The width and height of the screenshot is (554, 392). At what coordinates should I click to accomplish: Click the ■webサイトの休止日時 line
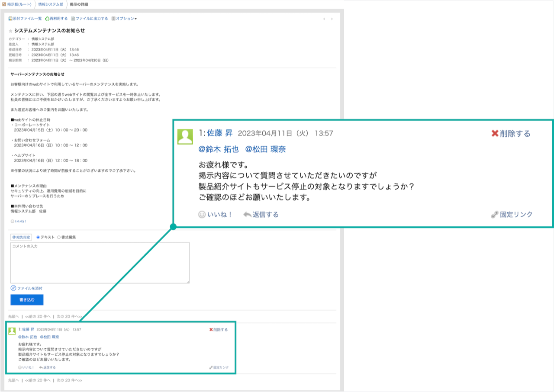coord(30,119)
